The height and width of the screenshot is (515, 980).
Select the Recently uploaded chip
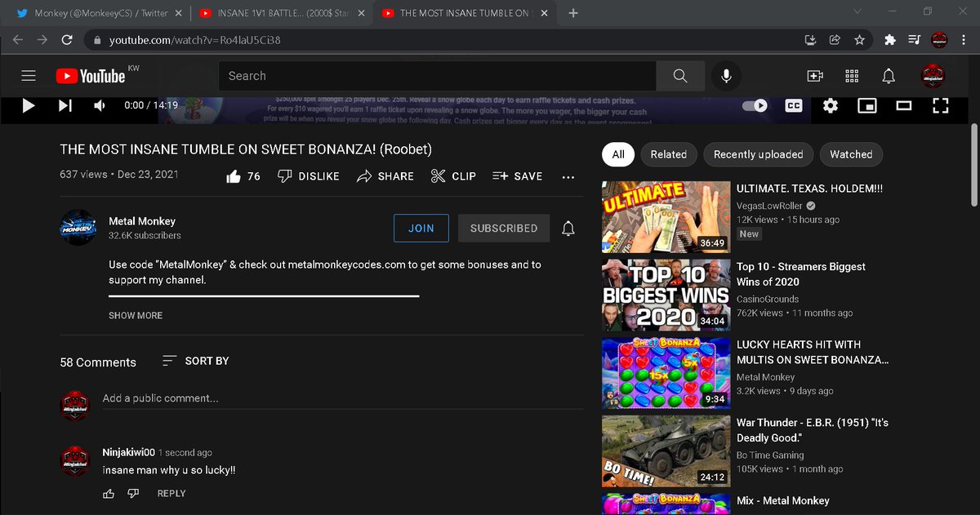(759, 154)
